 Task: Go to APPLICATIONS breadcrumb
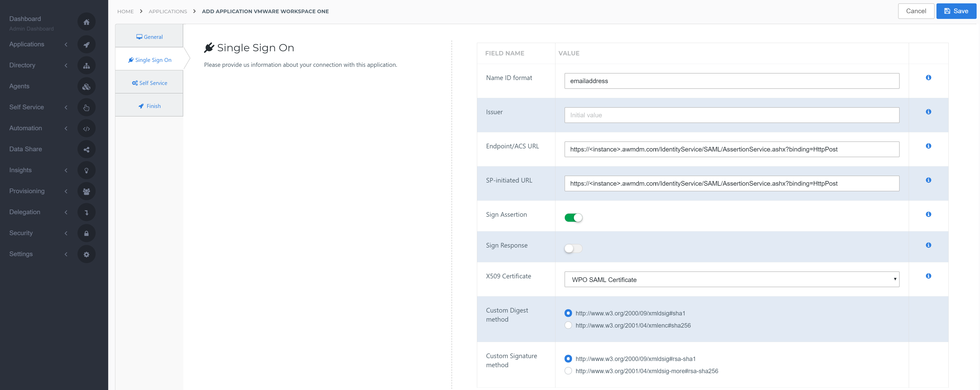pyautogui.click(x=168, y=11)
